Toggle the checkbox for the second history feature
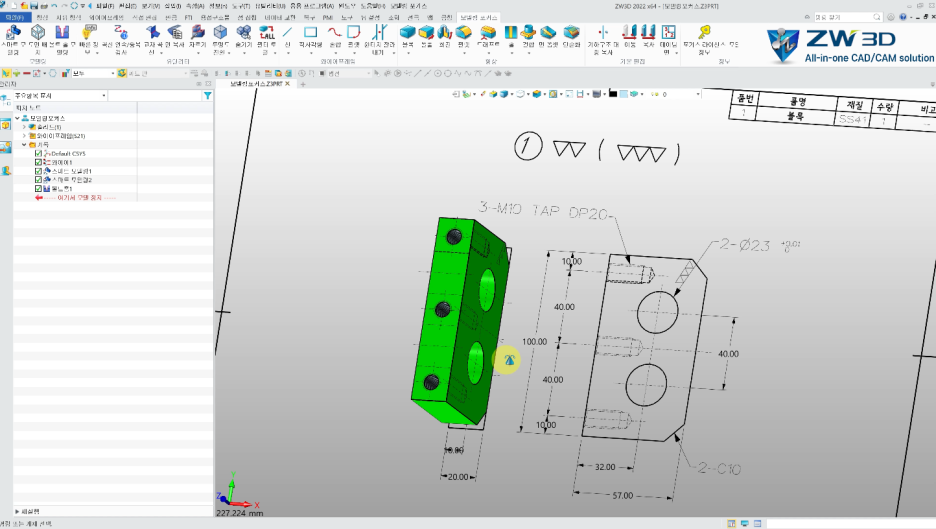The height and width of the screenshot is (529, 936). pyautogui.click(x=38, y=162)
